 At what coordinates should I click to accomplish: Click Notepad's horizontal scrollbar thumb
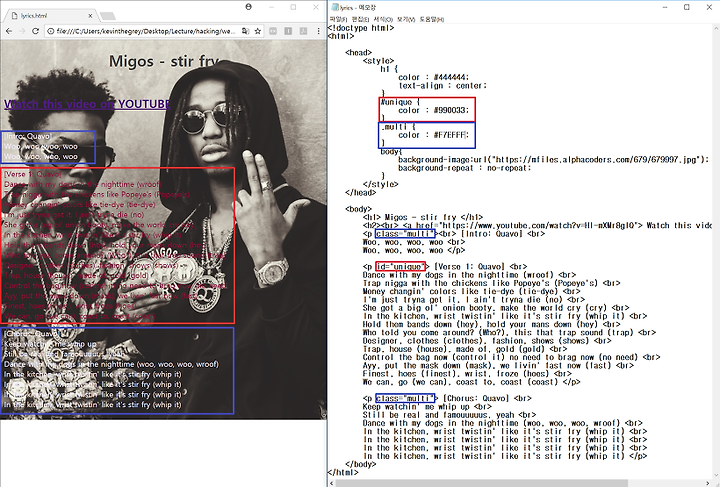(481, 483)
